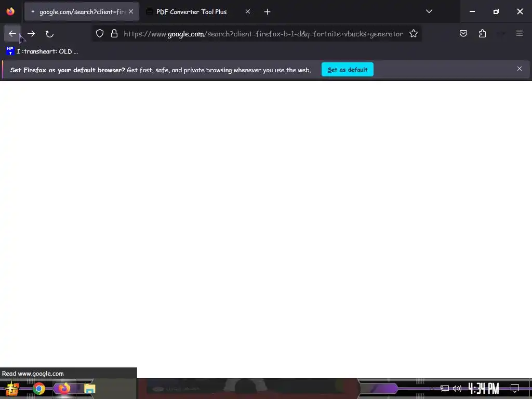Open the Start menu from taskbar

click(12, 389)
